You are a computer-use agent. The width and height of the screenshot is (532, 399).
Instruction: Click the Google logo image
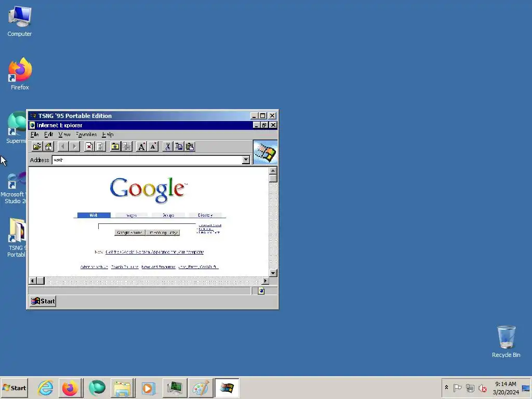149,190
